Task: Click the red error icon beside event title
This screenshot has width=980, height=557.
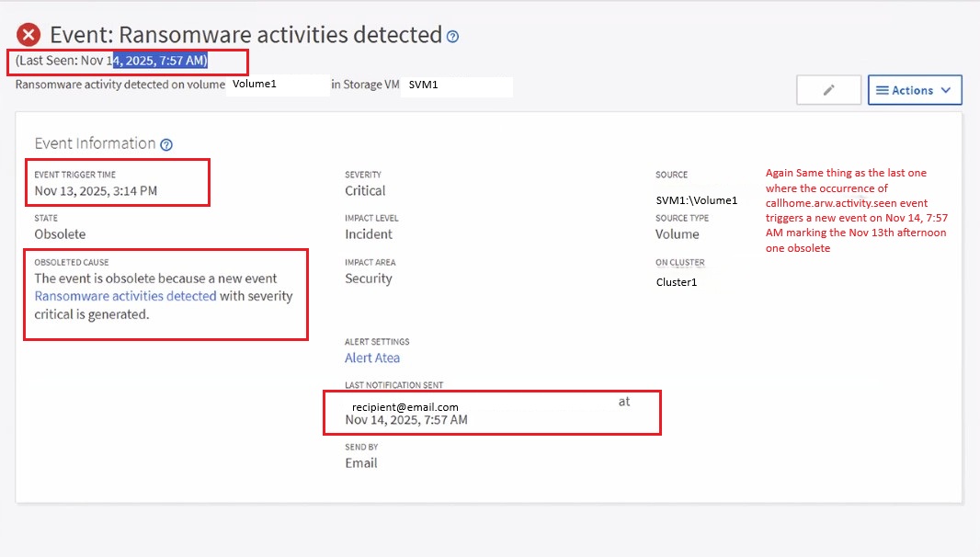Action: [x=28, y=35]
